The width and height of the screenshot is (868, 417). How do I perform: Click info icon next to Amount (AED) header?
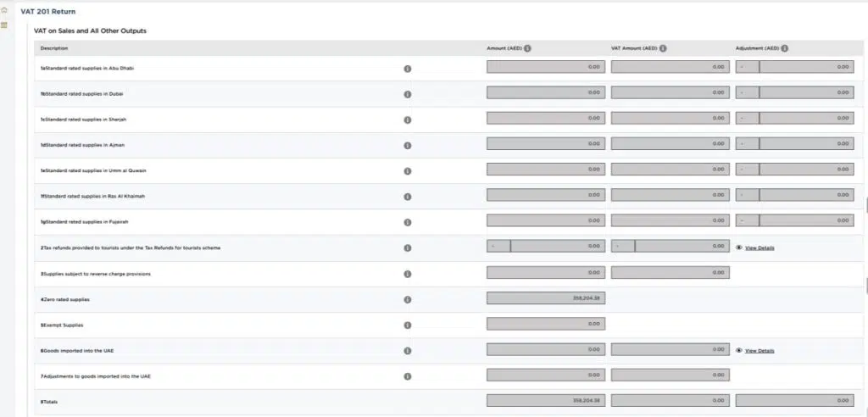[527, 48]
